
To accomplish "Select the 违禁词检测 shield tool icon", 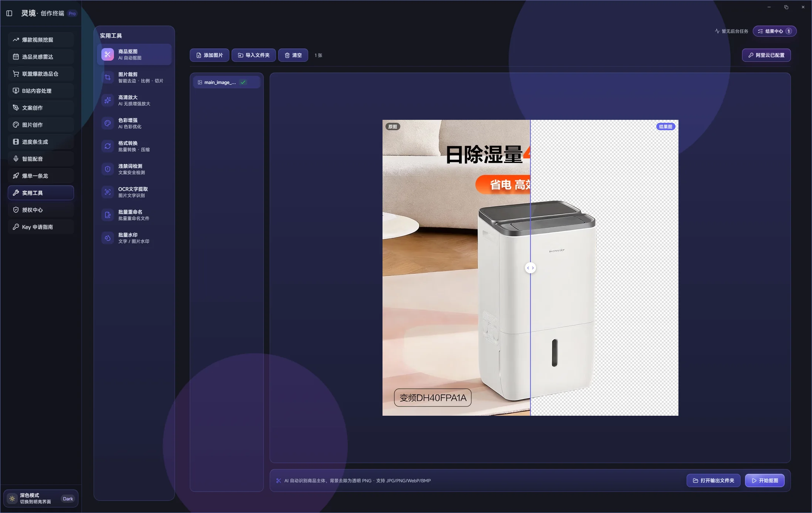I will pos(108,169).
